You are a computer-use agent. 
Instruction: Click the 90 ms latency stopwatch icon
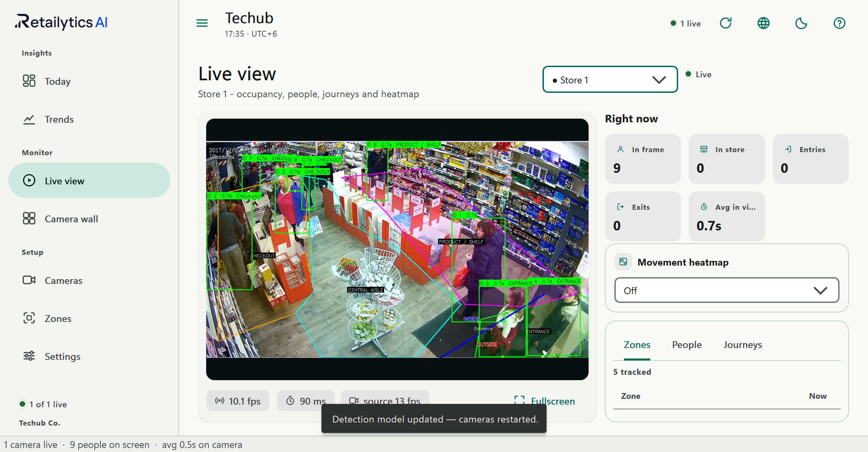(x=291, y=401)
